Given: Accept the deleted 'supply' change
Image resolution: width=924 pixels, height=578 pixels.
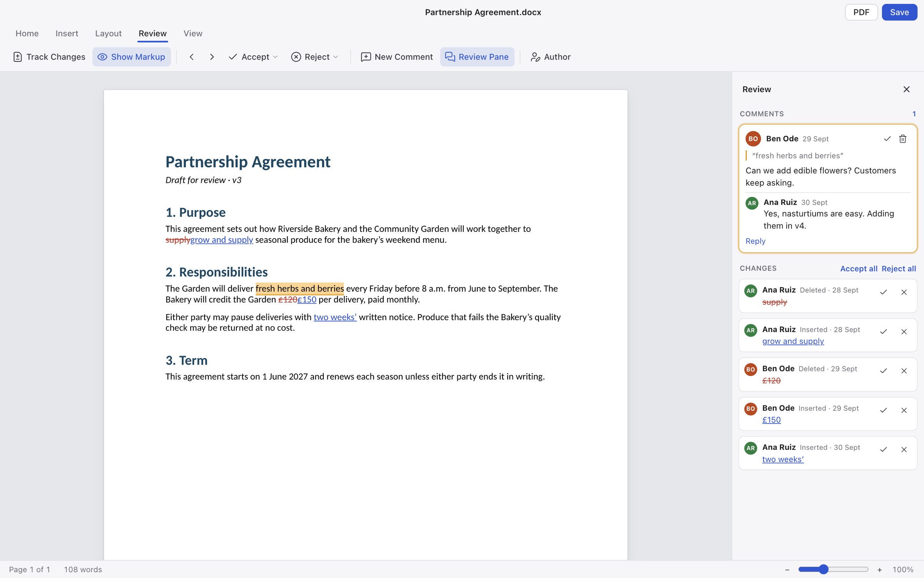Looking at the screenshot, I should [883, 292].
